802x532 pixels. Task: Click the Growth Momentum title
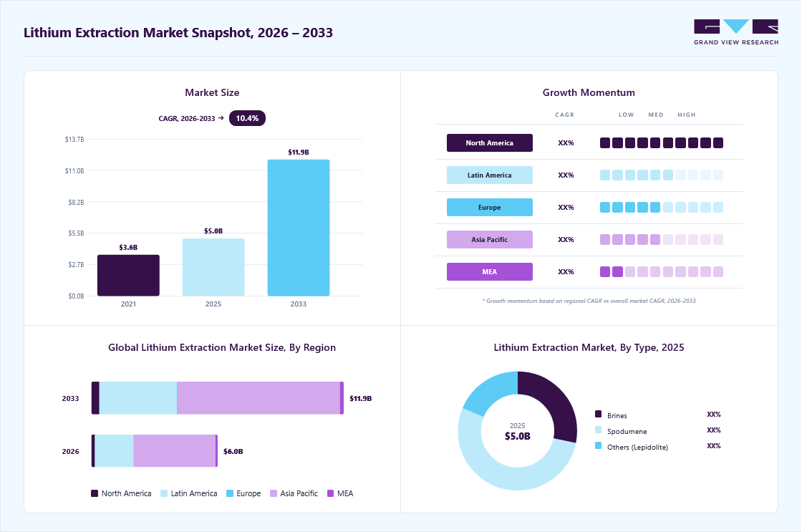(589, 92)
